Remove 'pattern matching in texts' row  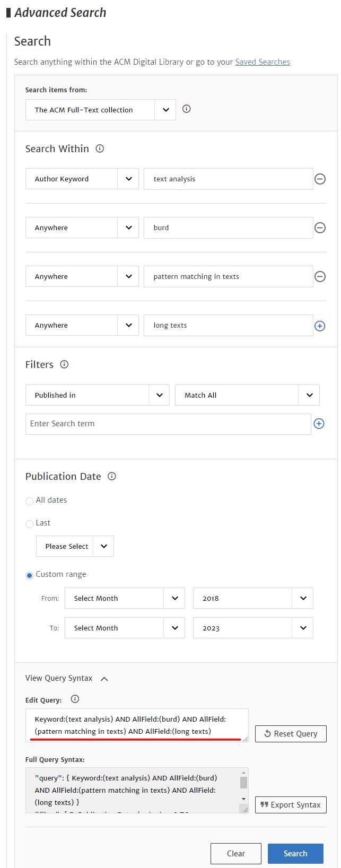tap(320, 277)
